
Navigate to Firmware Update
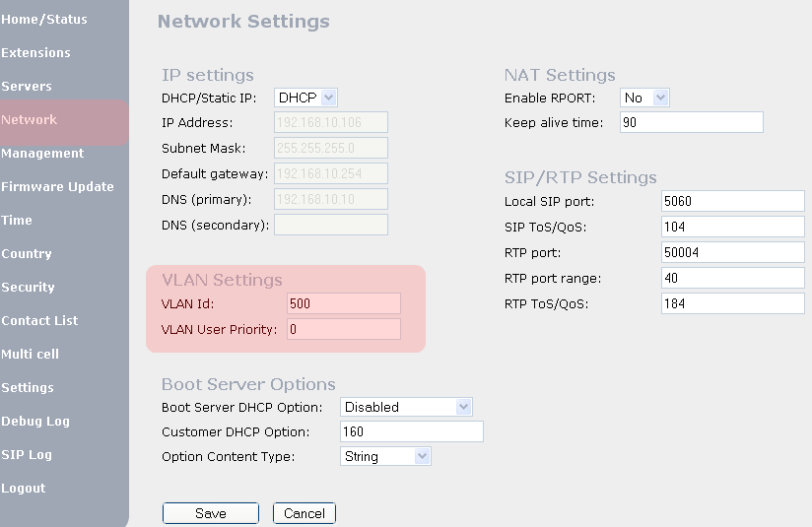click(x=57, y=187)
